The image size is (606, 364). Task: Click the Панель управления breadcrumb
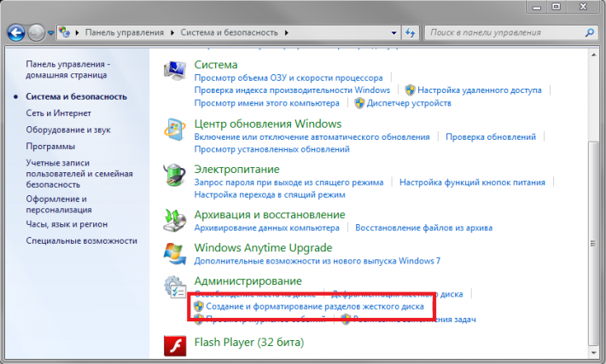coord(125,32)
